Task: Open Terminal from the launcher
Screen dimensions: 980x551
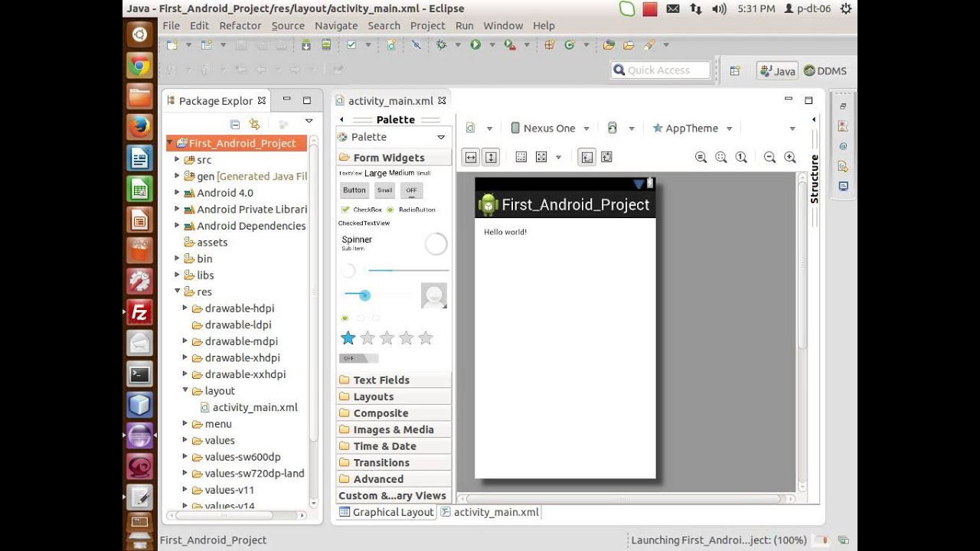Action: tap(139, 374)
